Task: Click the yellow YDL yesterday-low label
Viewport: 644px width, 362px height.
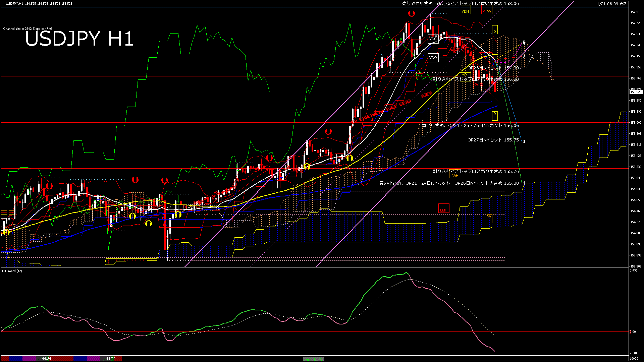Action: 465,75
